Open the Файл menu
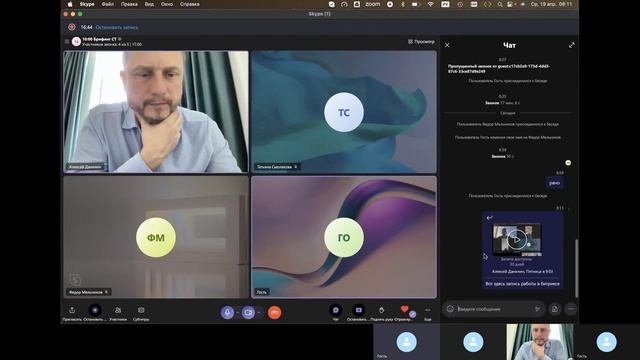The width and height of the screenshot is (640, 360). click(108, 4)
